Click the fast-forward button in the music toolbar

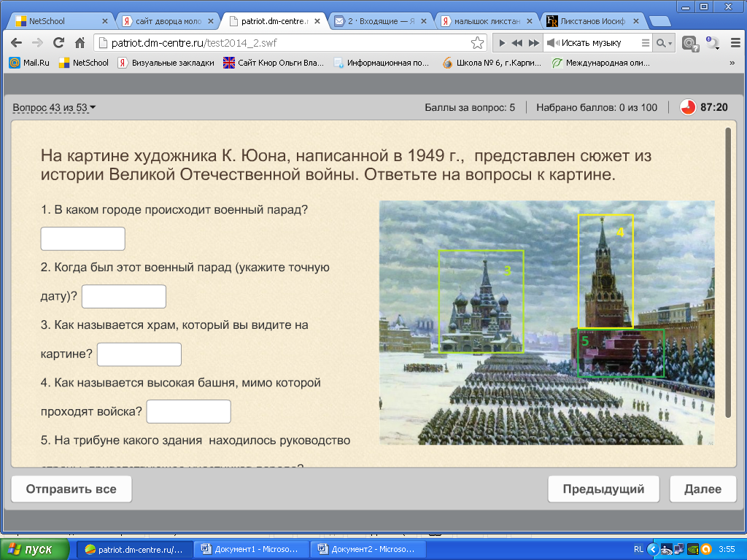point(534,43)
